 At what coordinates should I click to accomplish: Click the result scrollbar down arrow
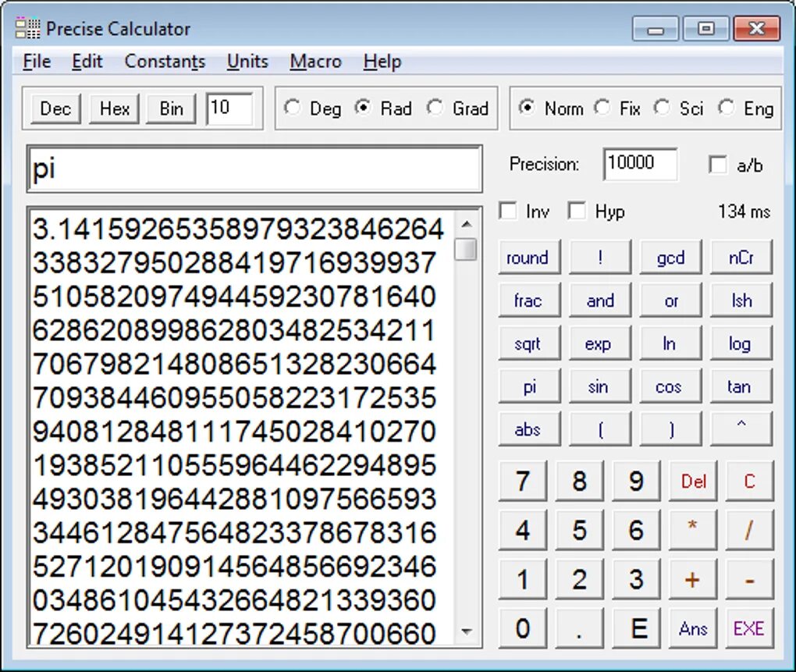click(466, 632)
